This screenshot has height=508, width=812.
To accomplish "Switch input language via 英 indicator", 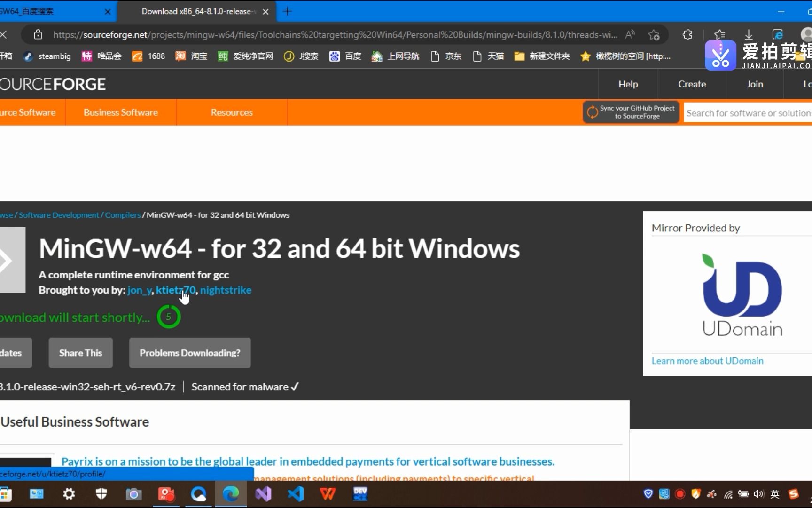I will tap(775, 494).
